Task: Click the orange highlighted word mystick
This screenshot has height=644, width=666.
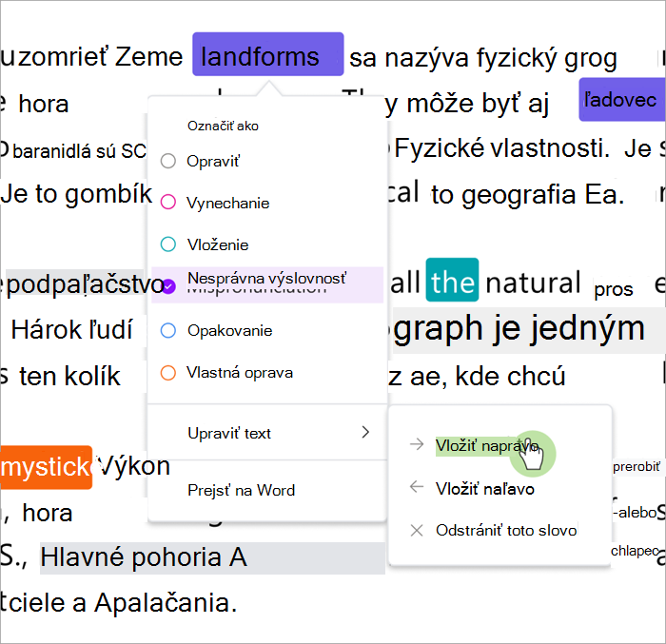Action: tap(47, 467)
